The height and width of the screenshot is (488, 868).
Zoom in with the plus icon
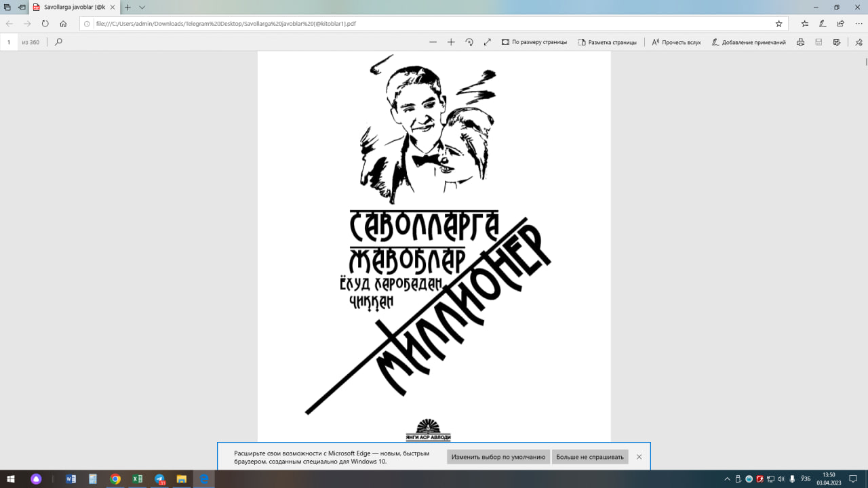pyautogui.click(x=451, y=42)
